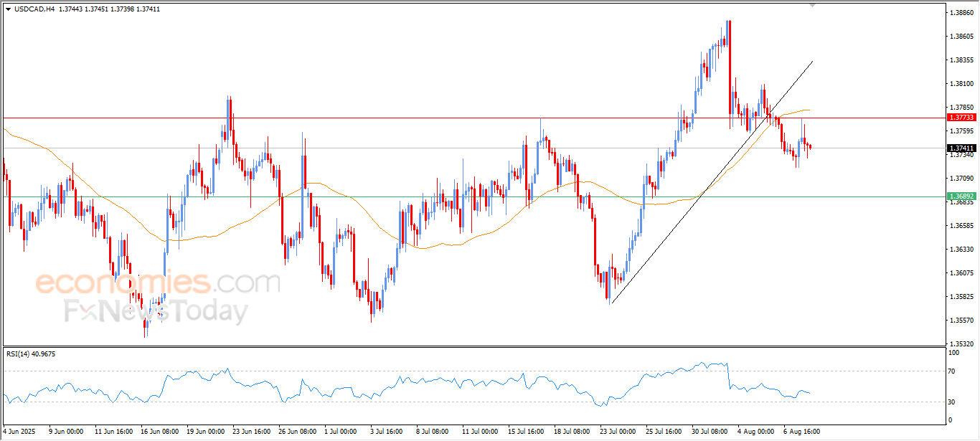Viewport: 980px width, 441px height.
Task: Click the 4 Aug 00:00 time label
Action: tap(756, 432)
